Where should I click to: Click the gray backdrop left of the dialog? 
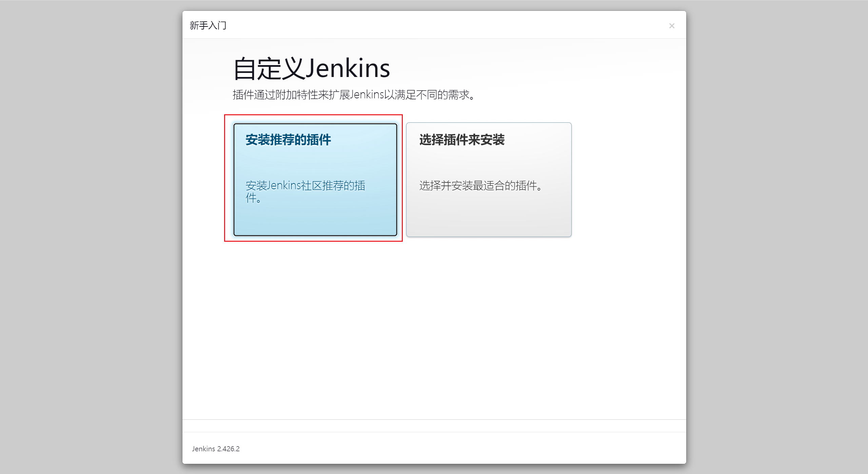(91, 237)
